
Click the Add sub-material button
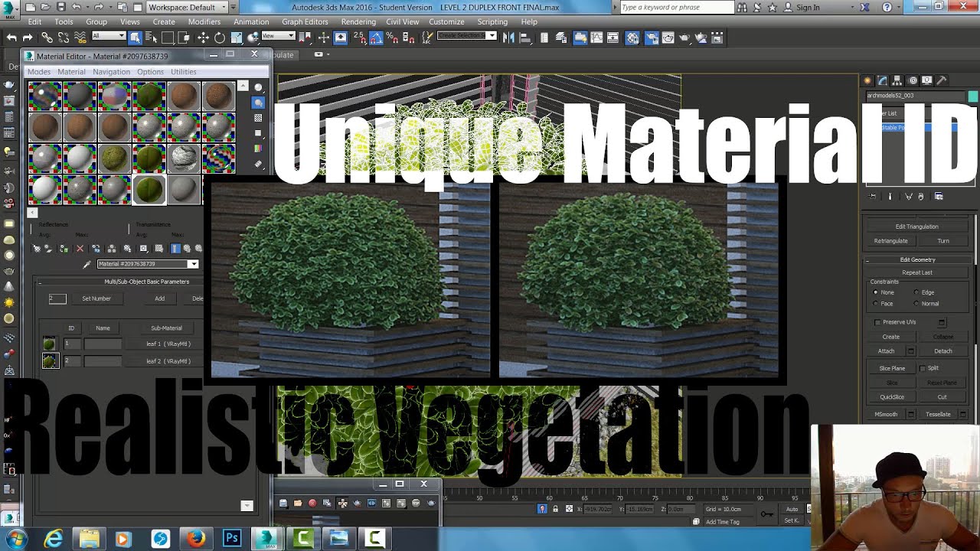point(159,298)
